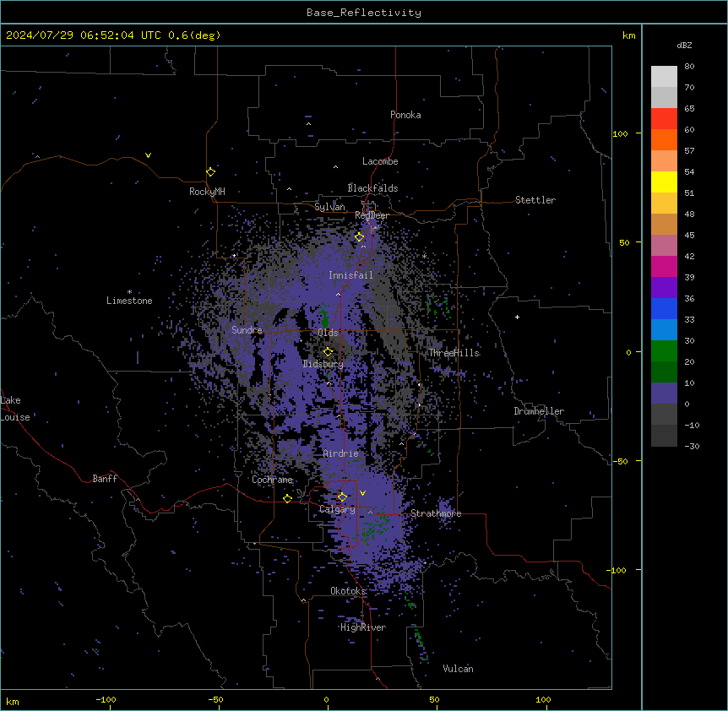Screen dimensions: 728x711
Task: Pick the bright blue 36-33 dBZ legend color
Action: coord(664,308)
